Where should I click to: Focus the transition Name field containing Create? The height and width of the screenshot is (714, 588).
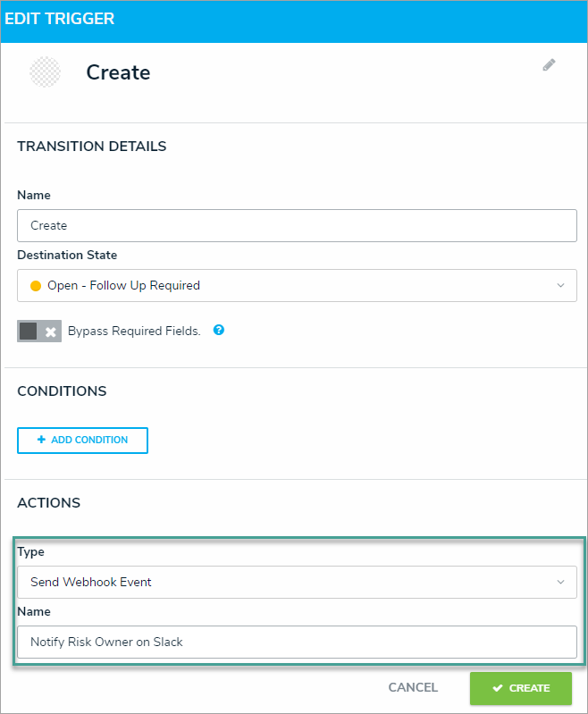(x=297, y=225)
